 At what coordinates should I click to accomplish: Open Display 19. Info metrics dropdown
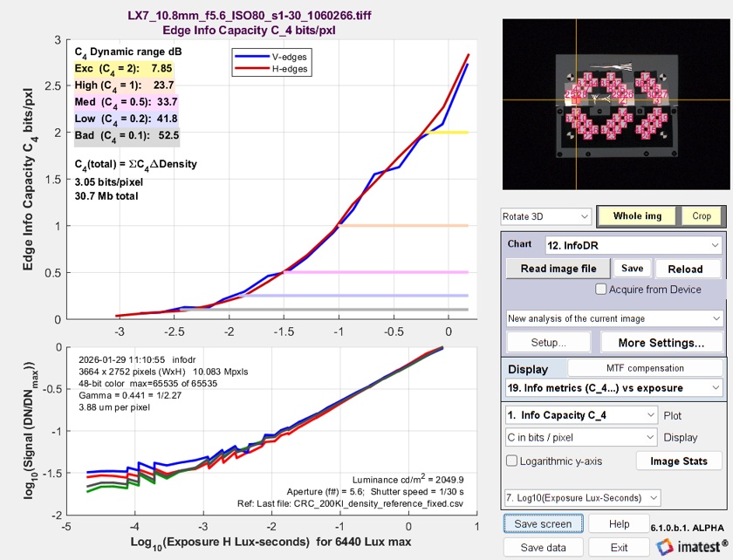click(x=614, y=386)
